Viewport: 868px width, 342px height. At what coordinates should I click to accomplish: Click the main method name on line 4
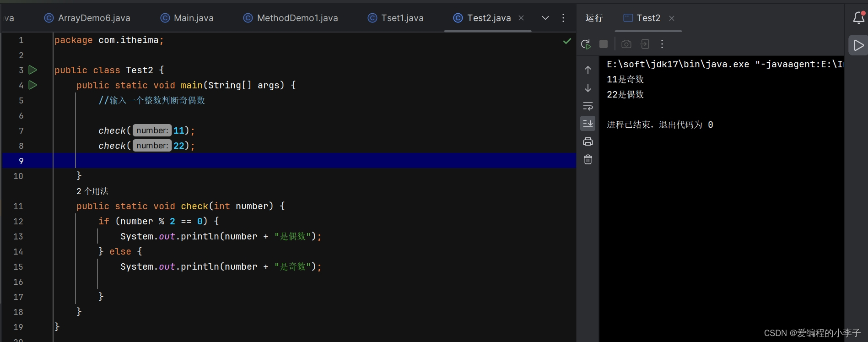(192, 85)
